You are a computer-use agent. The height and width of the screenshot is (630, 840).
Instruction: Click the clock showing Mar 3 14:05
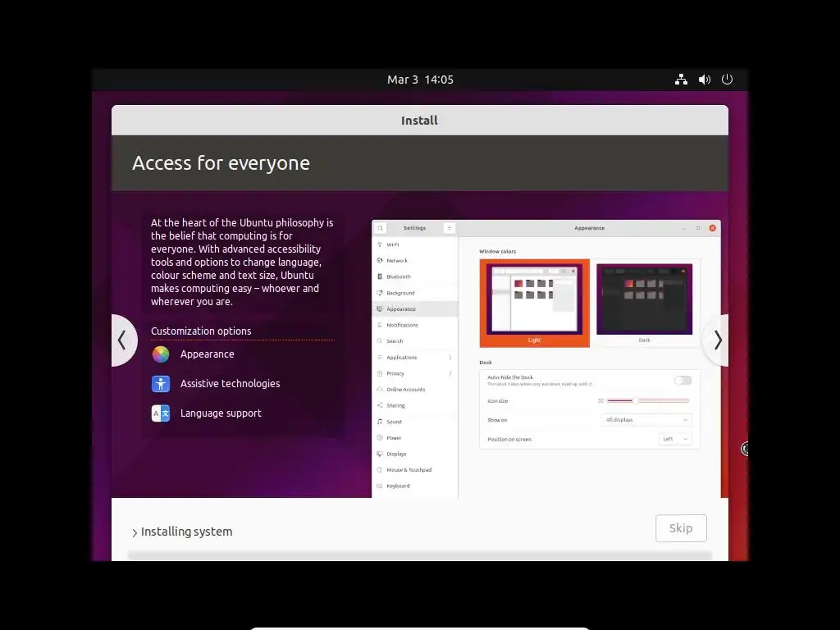420,80
